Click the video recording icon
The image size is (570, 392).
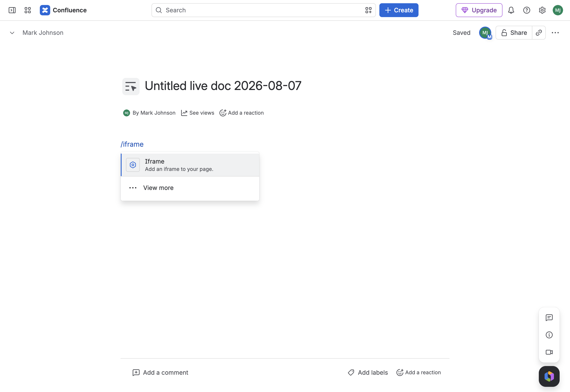point(549,352)
